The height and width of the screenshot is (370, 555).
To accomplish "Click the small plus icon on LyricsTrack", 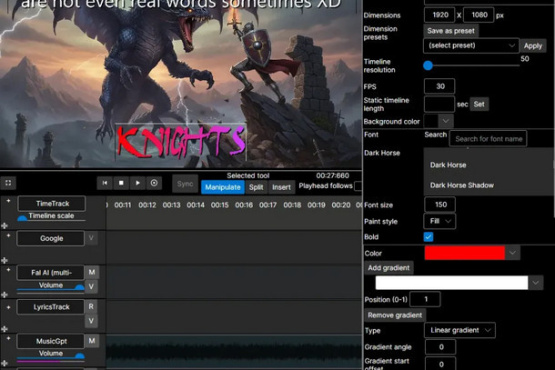I will (x=8, y=307).
